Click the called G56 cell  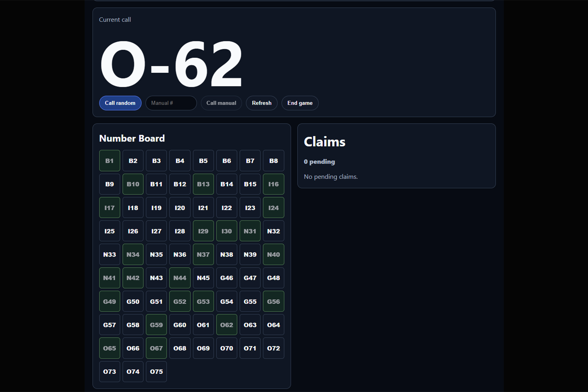tap(273, 301)
